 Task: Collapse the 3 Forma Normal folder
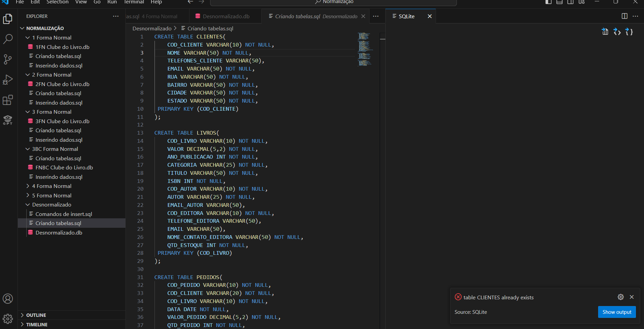(x=71, y=112)
